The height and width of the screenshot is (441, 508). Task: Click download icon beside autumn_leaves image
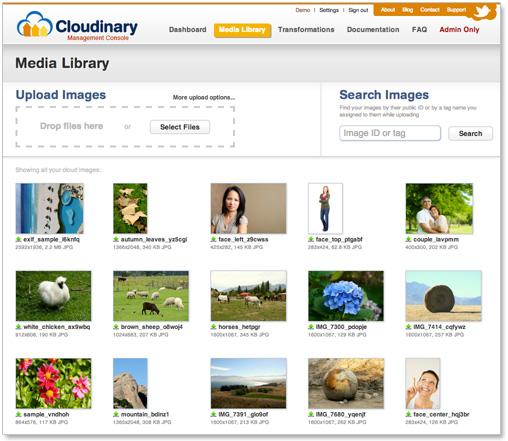tap(116, 239)
